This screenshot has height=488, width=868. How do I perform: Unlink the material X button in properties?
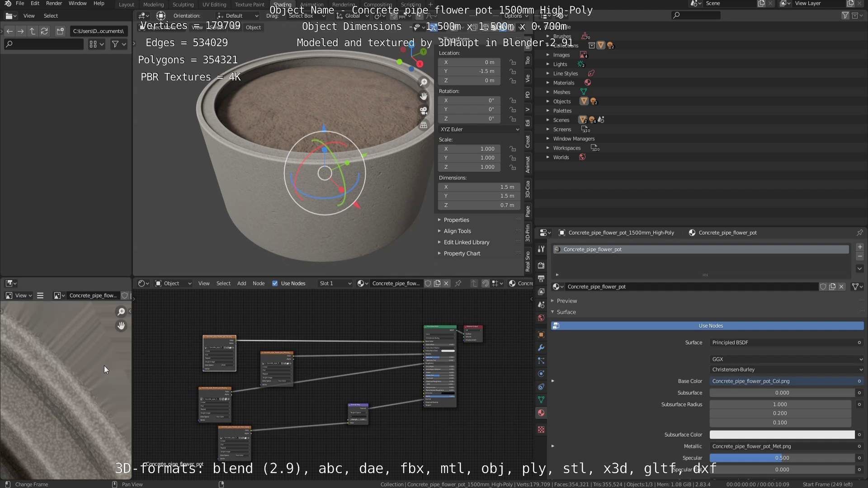click(x=841, y=287)
